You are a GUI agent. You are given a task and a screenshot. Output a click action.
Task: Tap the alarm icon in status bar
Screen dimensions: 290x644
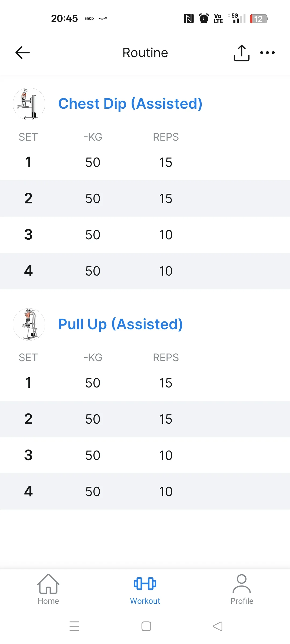click(204, 19)
